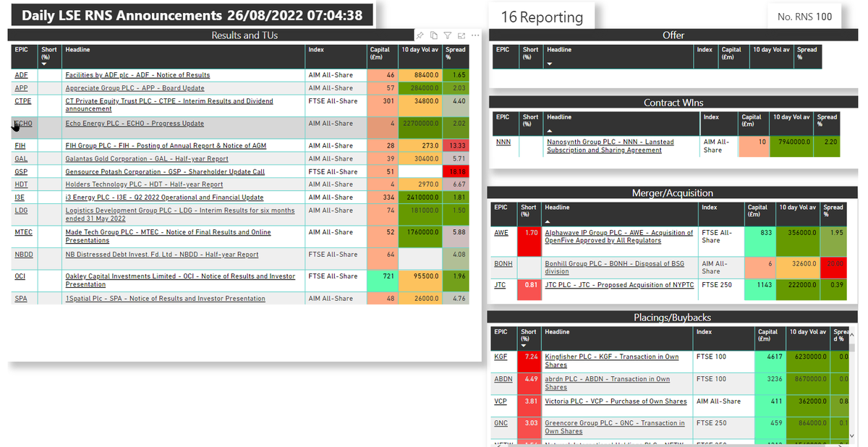868x447 pixels.
Task: Open BONH ticker in Merger/Acquisition
Action: click(x=503, y=264)
